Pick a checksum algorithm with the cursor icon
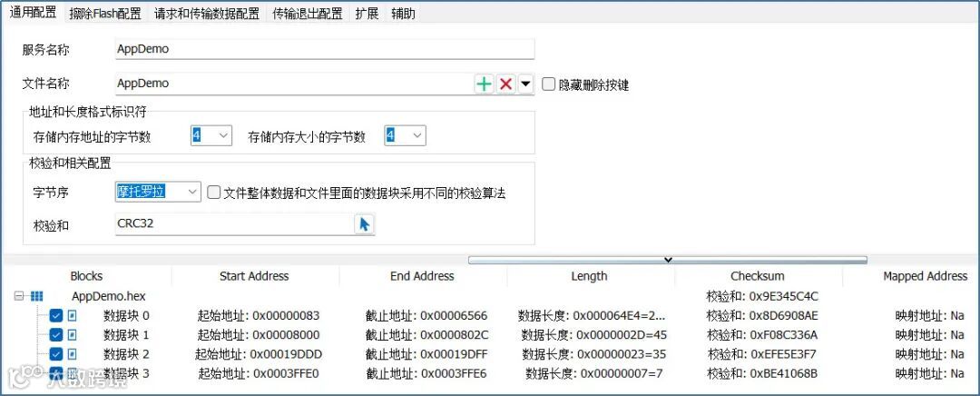This screenshot has height=396, width=980. click(x=364, y=224)
